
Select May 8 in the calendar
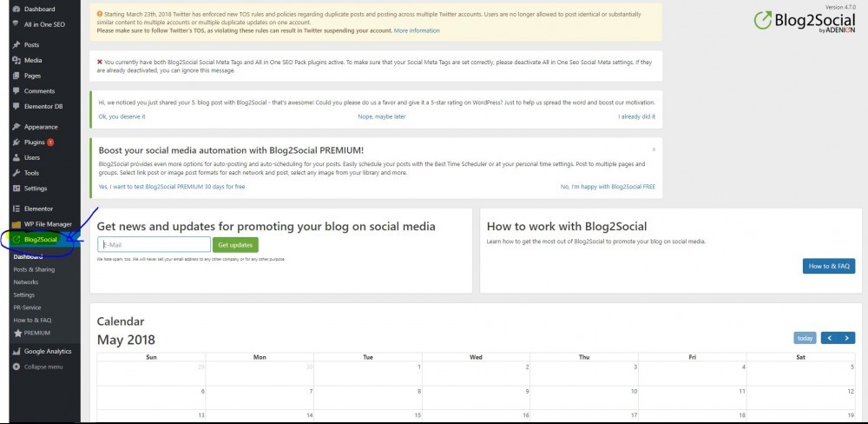367,397
